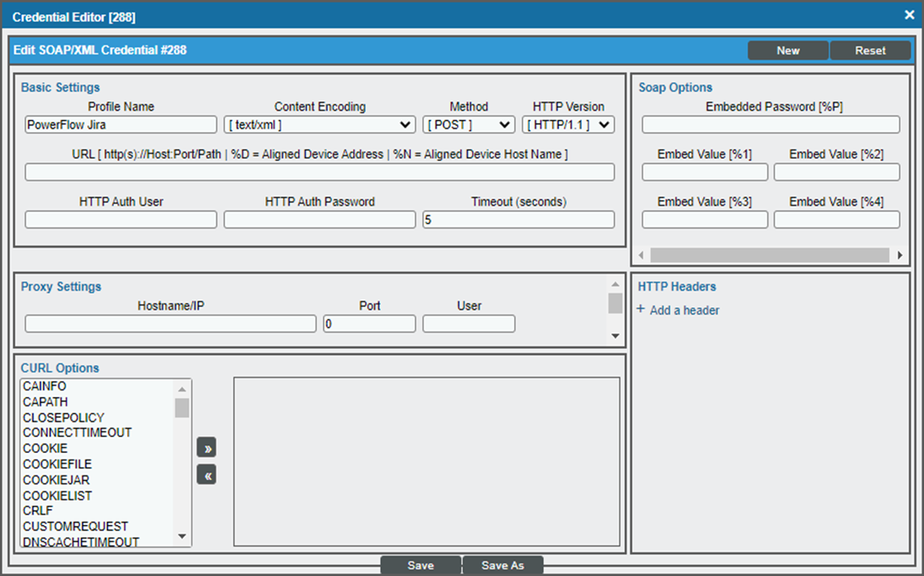This screenshot has height=576, width=924.
Task: Click the Proxy Settings scroll-down arrow
Action: coord(615,336)
